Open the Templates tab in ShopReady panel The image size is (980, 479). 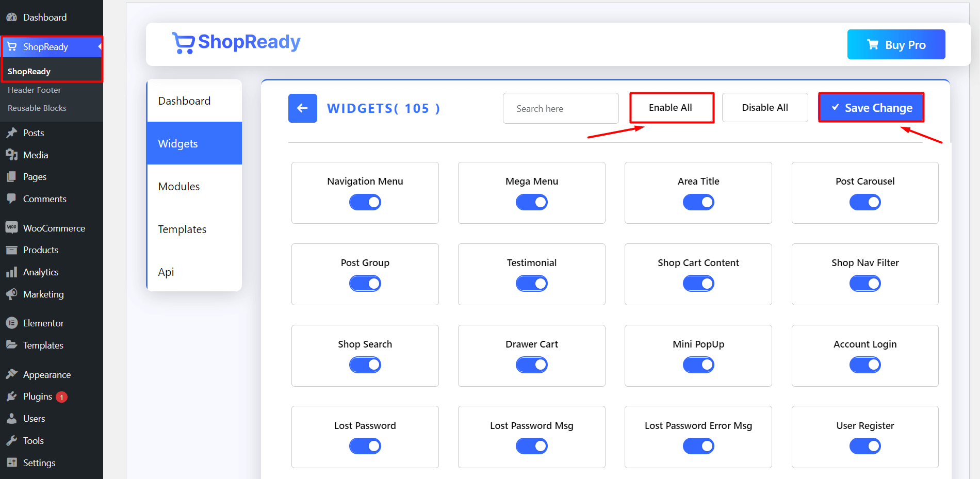[x=194, y=229]
